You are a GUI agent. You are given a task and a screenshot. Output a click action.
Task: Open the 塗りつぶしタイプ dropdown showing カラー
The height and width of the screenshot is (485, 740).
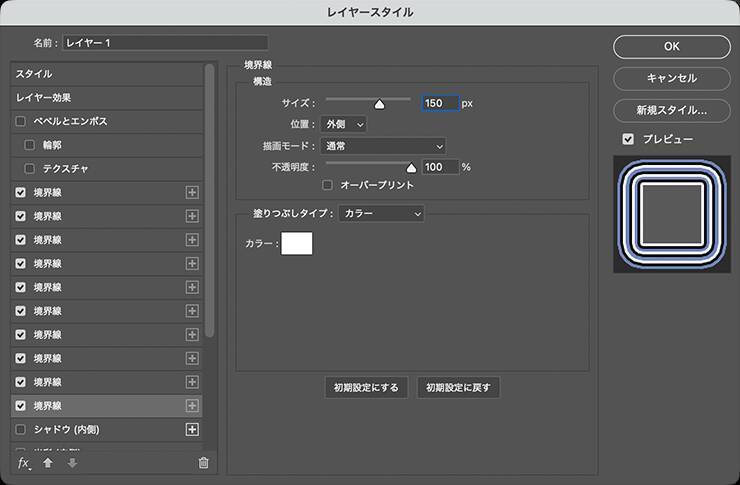[x=381, y=214]
